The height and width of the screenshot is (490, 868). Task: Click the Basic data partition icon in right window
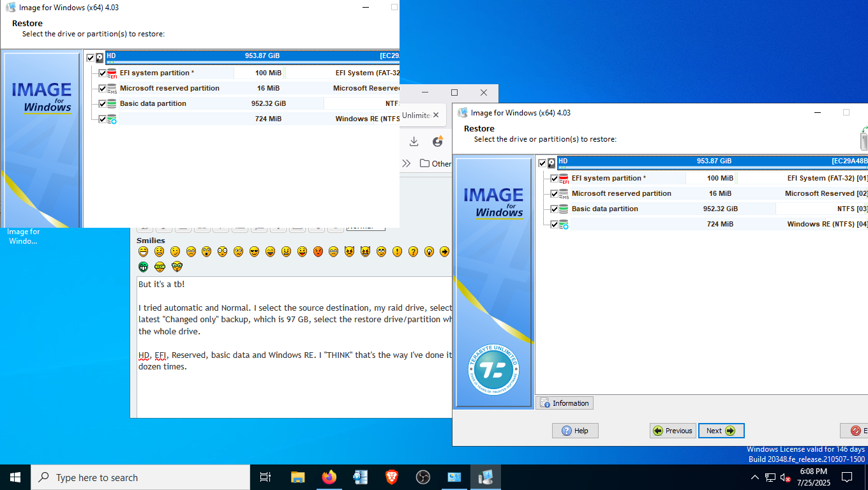click(x=564, y=209)
